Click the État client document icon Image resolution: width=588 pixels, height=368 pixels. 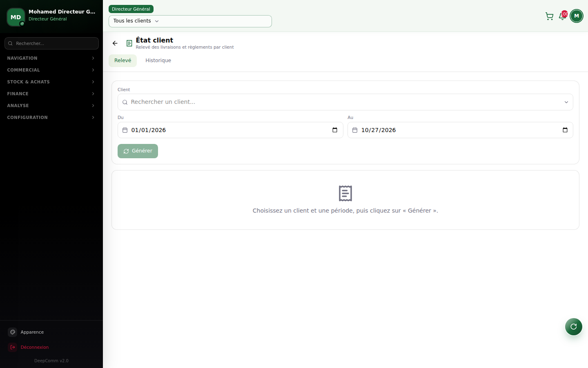[129, 43]
